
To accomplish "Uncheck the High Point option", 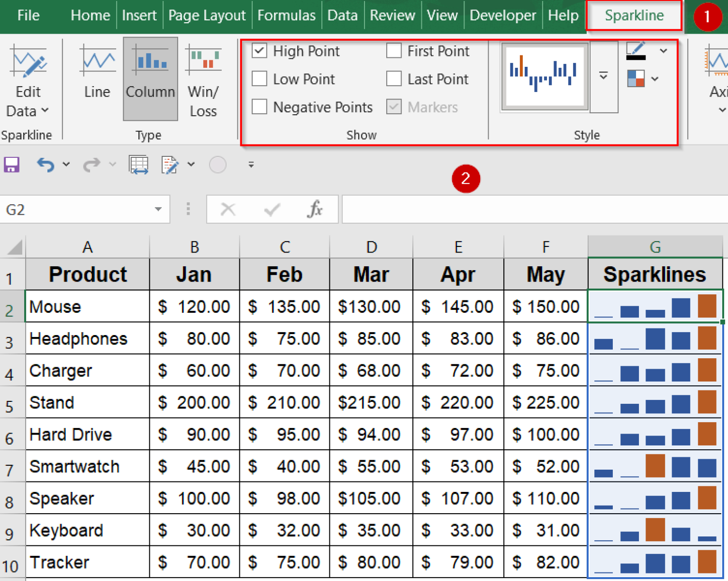I will (259, 51).
